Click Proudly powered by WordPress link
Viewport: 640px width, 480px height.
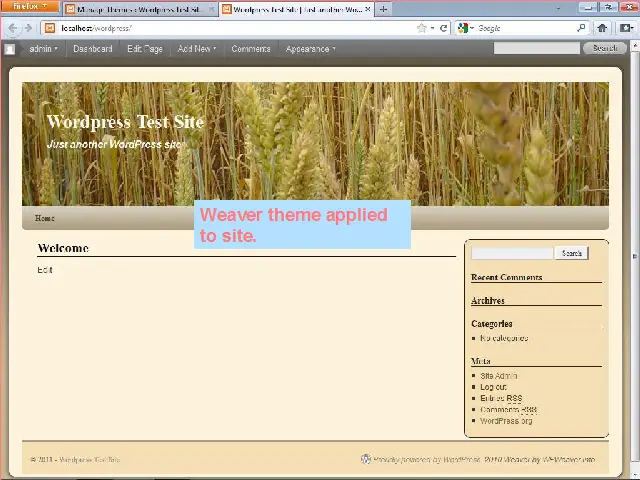pyautogui.click(x=427, y=460)
